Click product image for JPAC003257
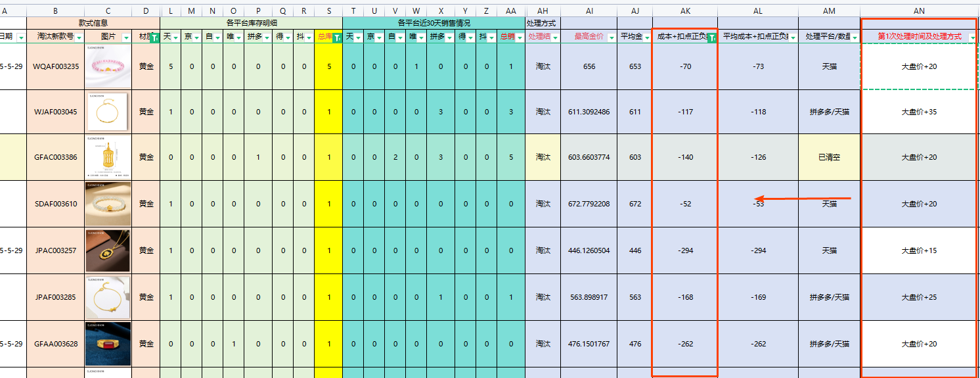 tap(108, 250)
